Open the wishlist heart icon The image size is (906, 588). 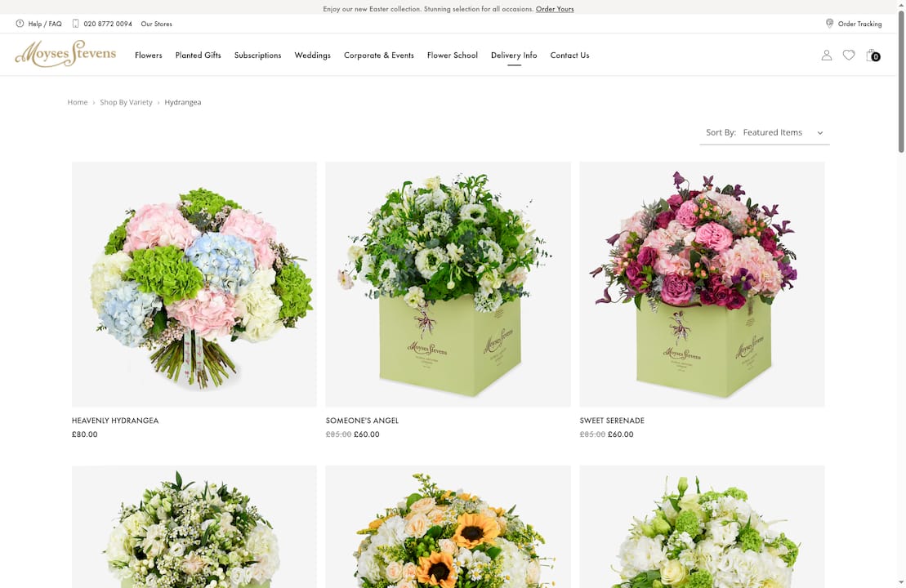[849, 55]
